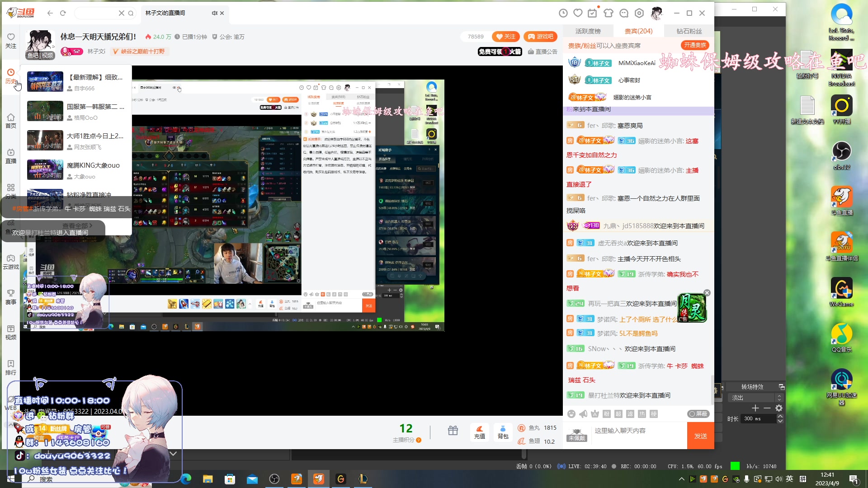Click the transition settings gear in the 转场特效 panel

(779, 408)
